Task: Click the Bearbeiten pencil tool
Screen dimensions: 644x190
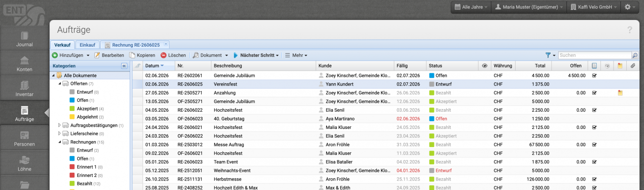Action: coord(109,55)
